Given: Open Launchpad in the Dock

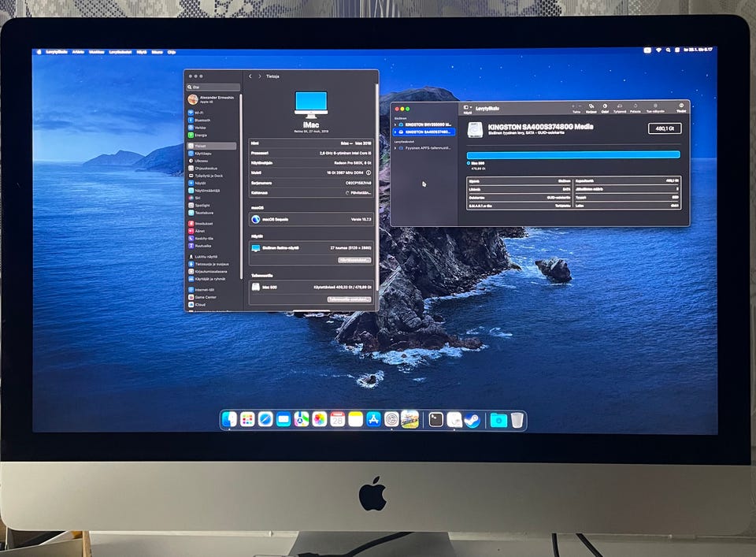Looking at the screenshot, I should (x=247, y=420).
